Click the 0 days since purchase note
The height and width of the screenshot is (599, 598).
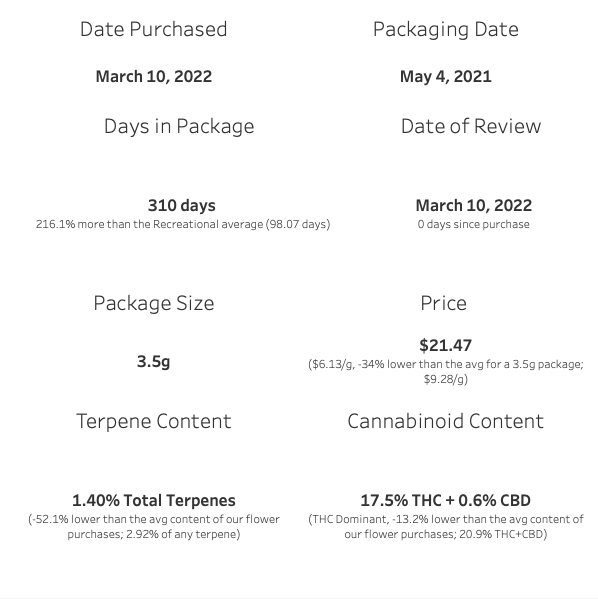473,224
